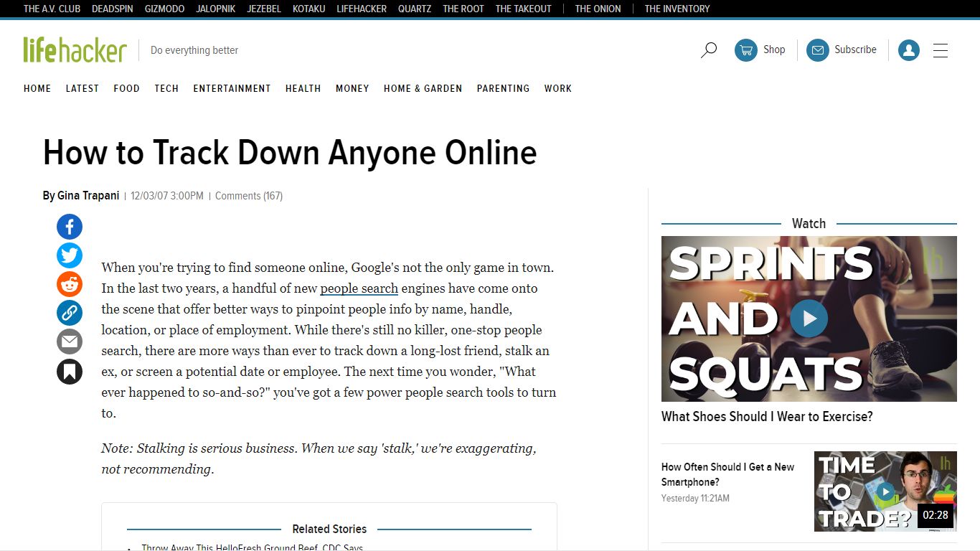Viewport: 980px width, 551px height.
Task: Share article on Reddit
Action: (x=70, y=284)
